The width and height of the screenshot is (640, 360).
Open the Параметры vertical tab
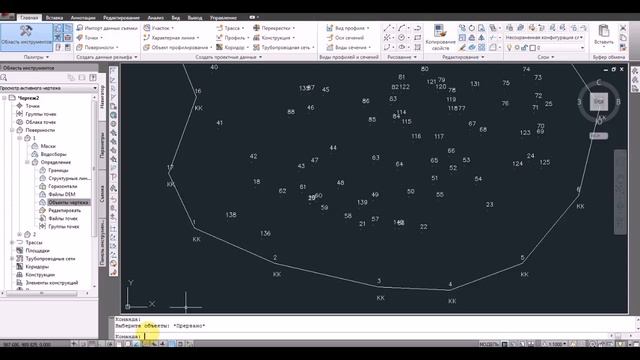[x=102, y=144]
